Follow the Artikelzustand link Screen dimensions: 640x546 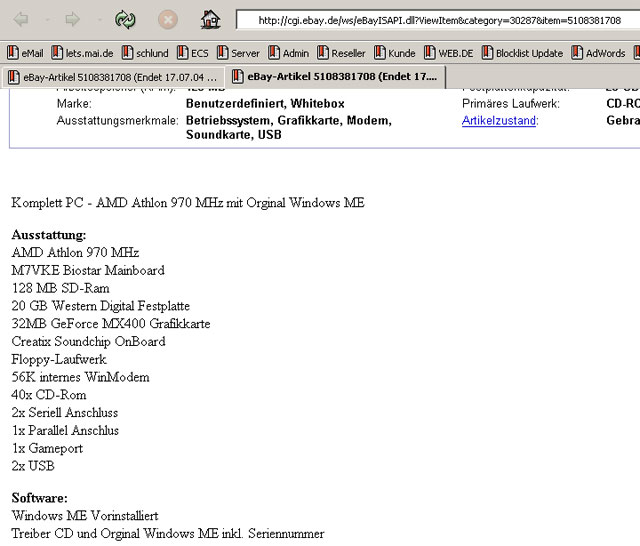pyautogui.click(x=499, y=121)
